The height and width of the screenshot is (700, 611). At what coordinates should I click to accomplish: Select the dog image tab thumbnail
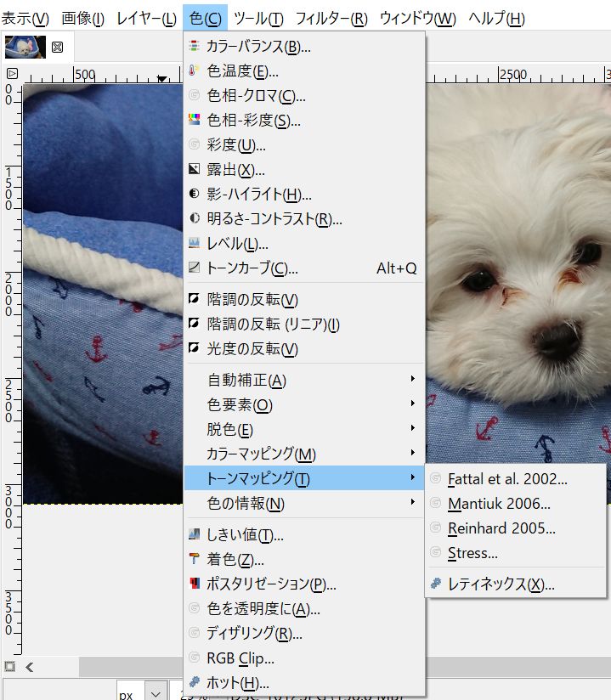tap(25, 47)
